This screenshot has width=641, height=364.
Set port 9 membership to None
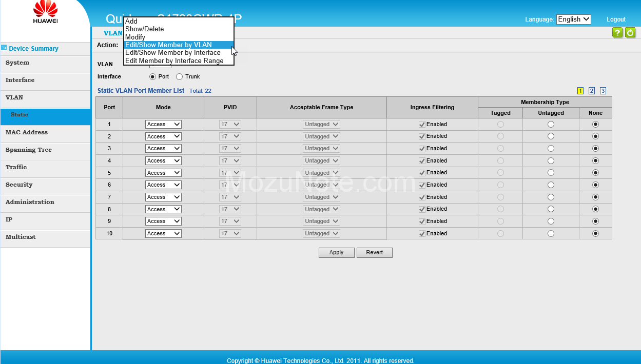595,221
